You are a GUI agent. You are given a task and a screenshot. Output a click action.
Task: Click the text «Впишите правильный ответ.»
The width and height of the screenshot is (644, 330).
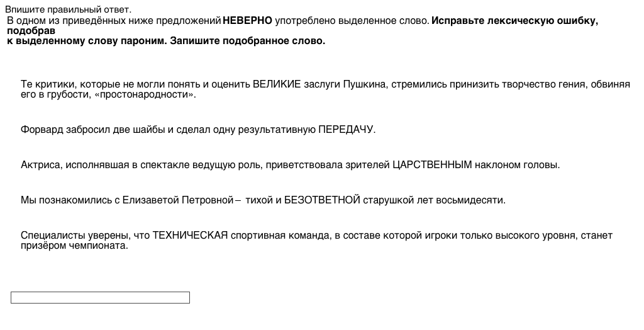pyautogui.click(x=68, y=10)
